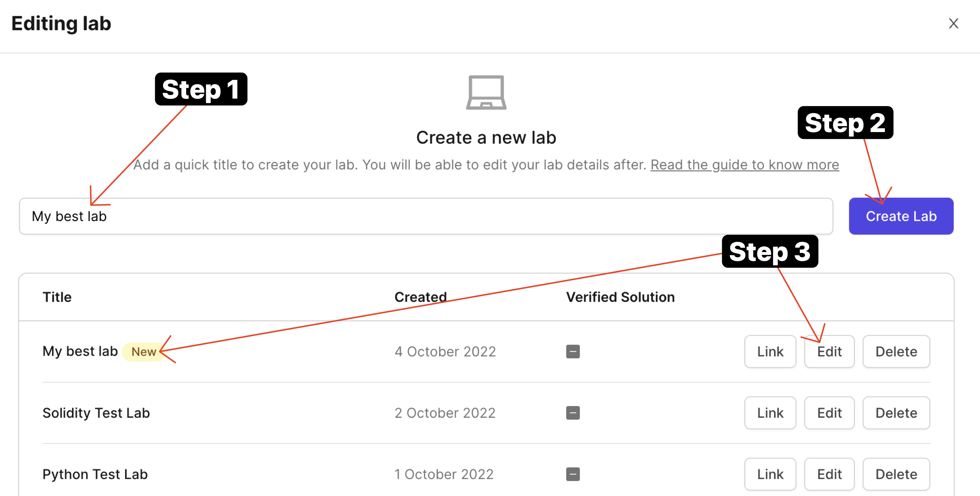
Task: Click the laptop icon above the heading
Action: tap(486, 92)
